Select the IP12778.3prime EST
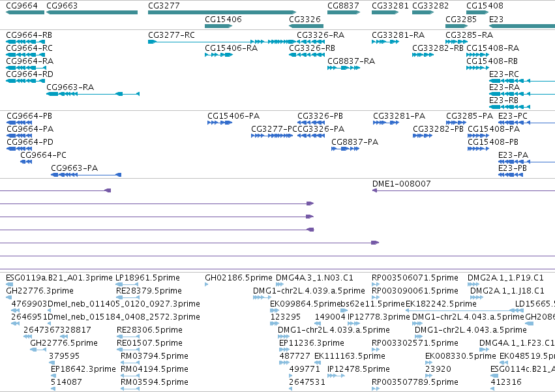 point(378,317)
